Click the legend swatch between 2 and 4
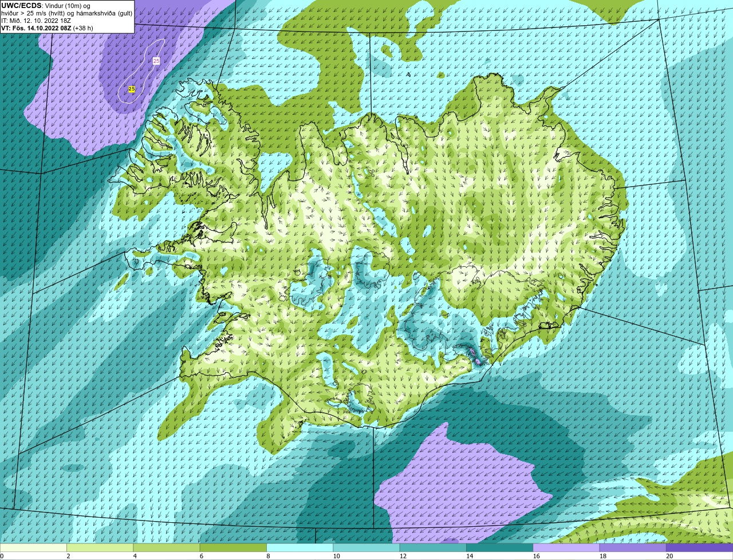This screenshot has height=560, width=733. tap(100, 547)
